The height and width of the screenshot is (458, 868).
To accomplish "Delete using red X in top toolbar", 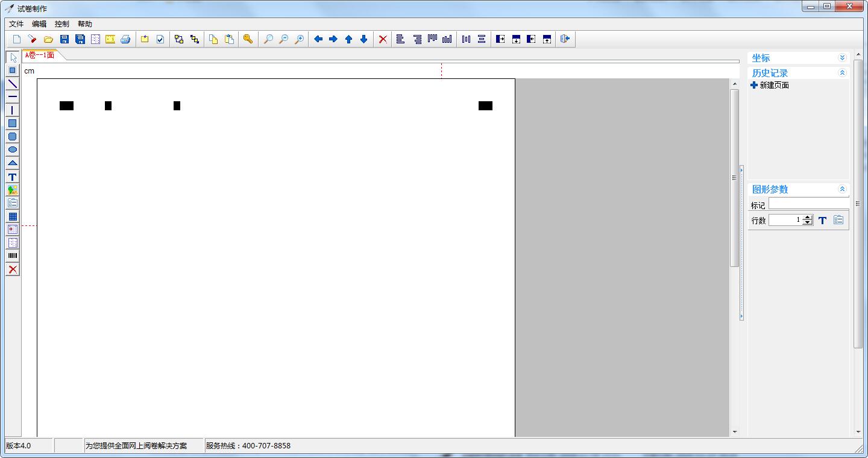I will (383, 39).
